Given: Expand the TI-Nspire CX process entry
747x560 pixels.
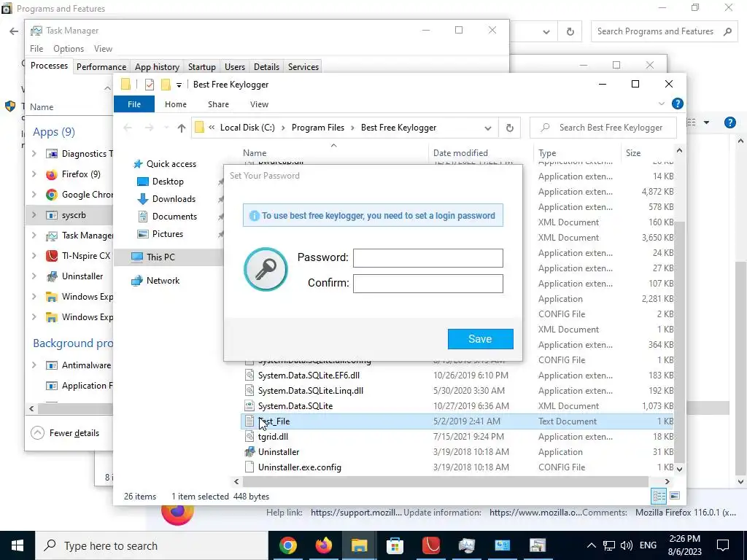Looking at the screenshot, I should [34, 256].
